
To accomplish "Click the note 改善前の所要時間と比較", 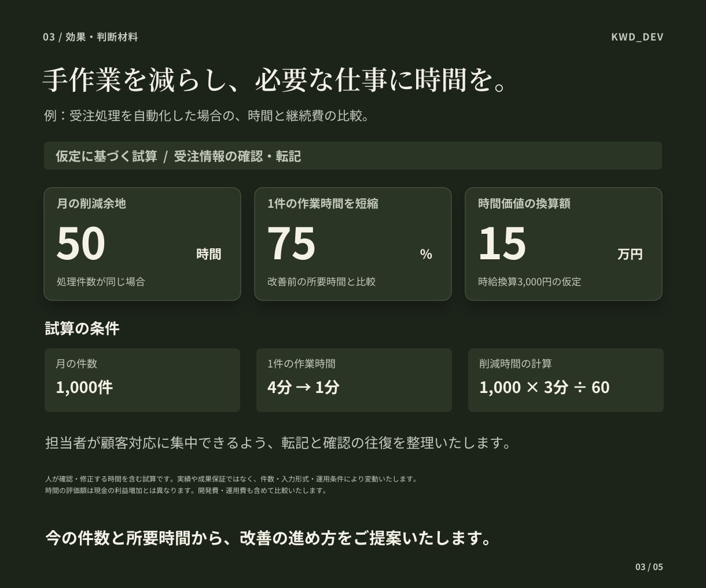I will pos(321,282).
